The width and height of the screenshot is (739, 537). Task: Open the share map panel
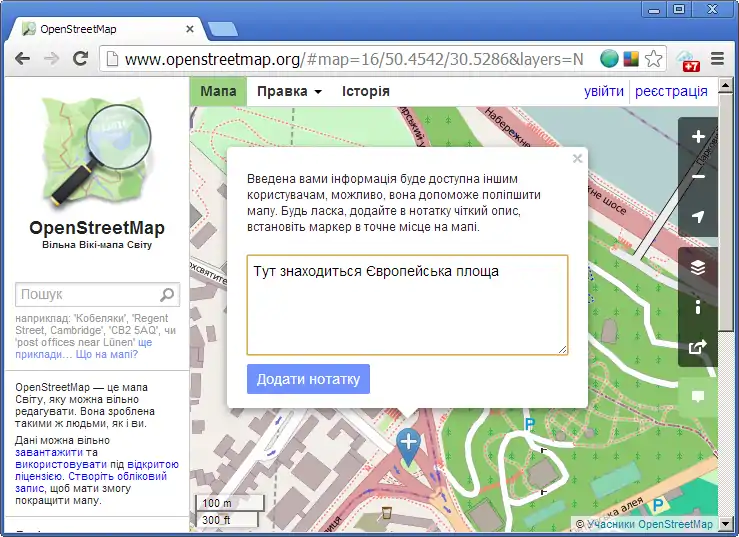pyautogui.click(x=698, y=347)
